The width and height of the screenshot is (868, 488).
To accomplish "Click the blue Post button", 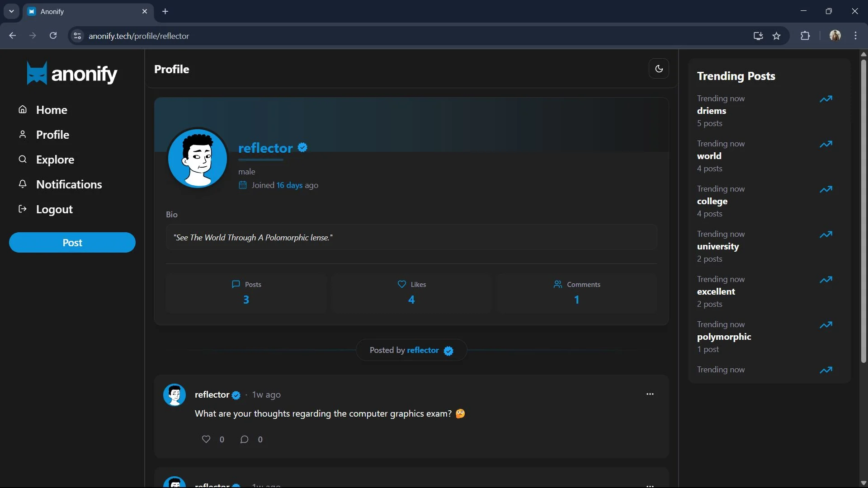I will [72, 243].
